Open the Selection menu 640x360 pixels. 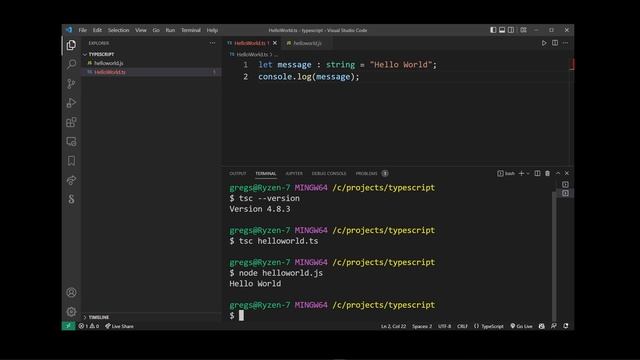(x=118, y=30)
